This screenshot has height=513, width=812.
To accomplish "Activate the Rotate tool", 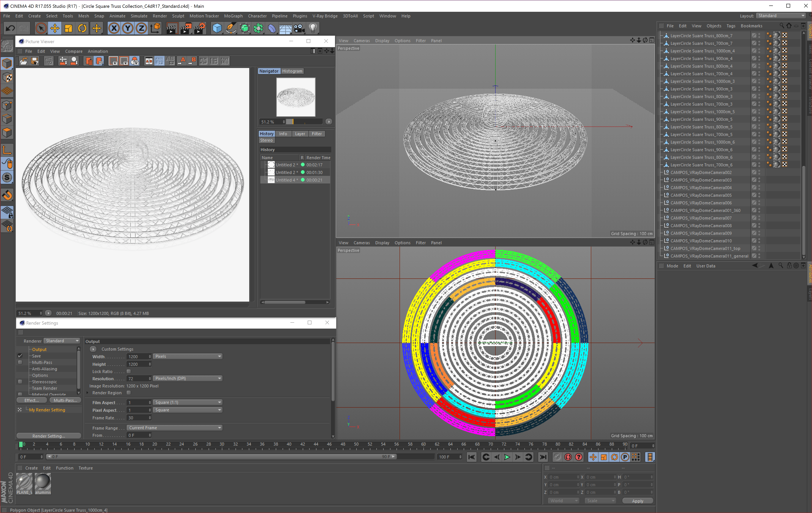I will coord(82,28).
